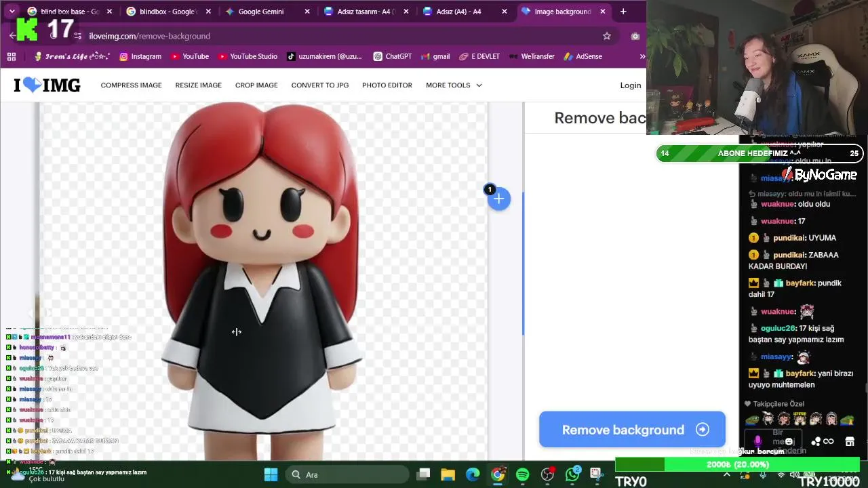Open Spotify from the taskbar

pyautogui.click(x=522, y=474)
